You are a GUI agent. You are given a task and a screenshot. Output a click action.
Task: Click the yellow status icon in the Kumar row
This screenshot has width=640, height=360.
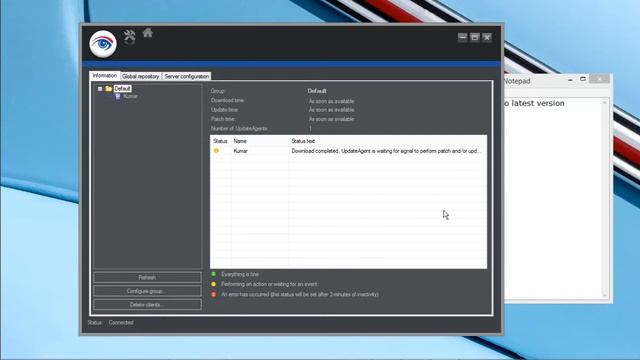[216, 151]
